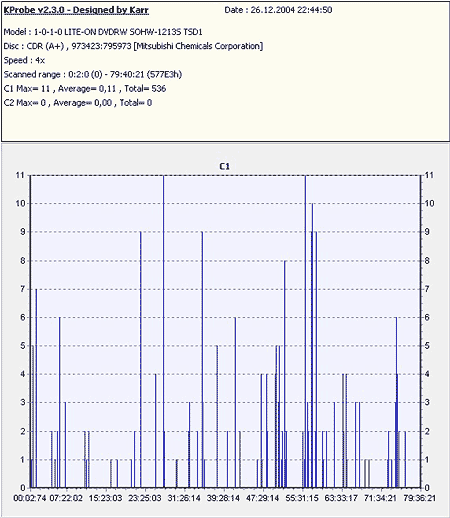Click the Disc CDR Mitsubishi Chemicals line

coord(133,46)
